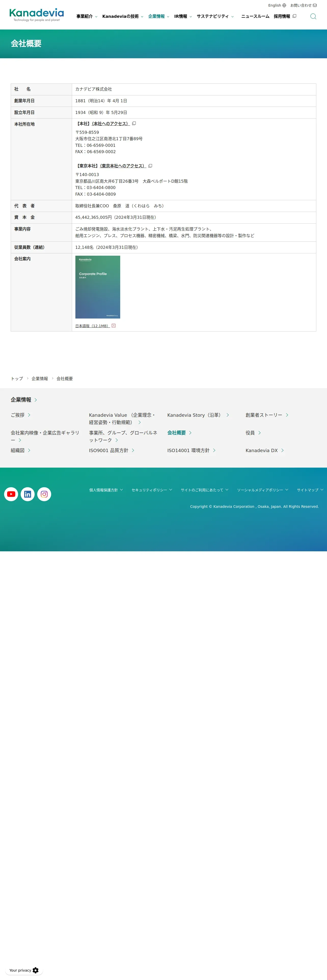Select the カナデビア株式会社 company name cell
Viewport: 327px width, 980px height.
[194, 89]
